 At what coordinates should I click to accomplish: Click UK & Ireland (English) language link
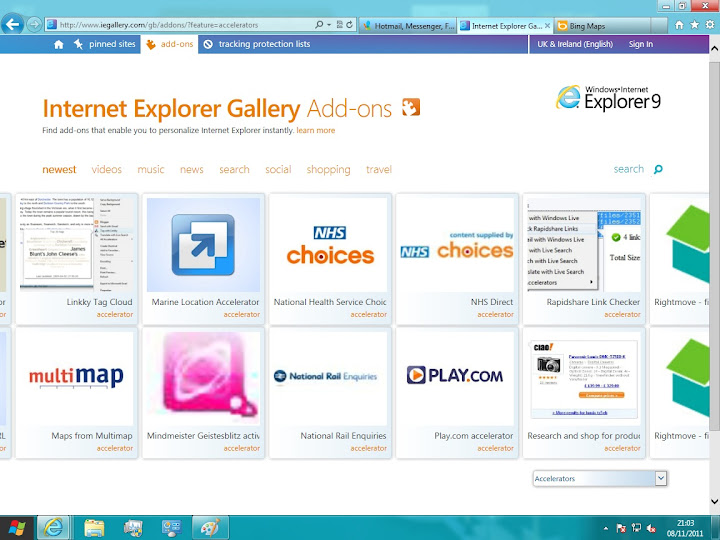tap(575, 45)
